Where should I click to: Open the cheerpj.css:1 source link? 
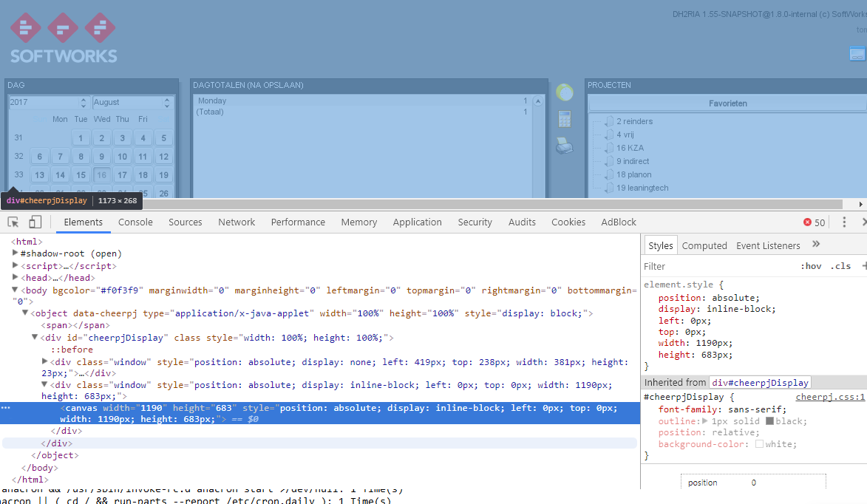pyautogui.click(x=830, y=397)
